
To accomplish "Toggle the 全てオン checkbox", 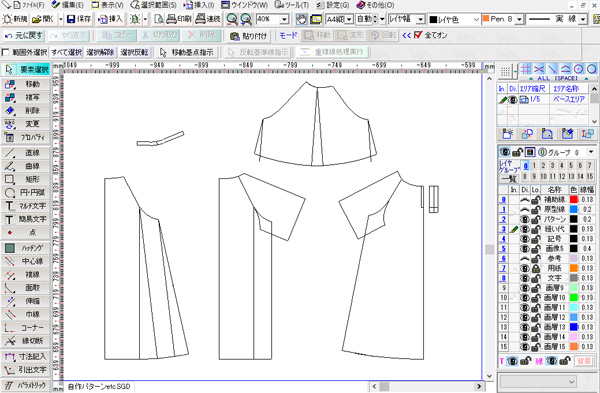I will point(418,35).
